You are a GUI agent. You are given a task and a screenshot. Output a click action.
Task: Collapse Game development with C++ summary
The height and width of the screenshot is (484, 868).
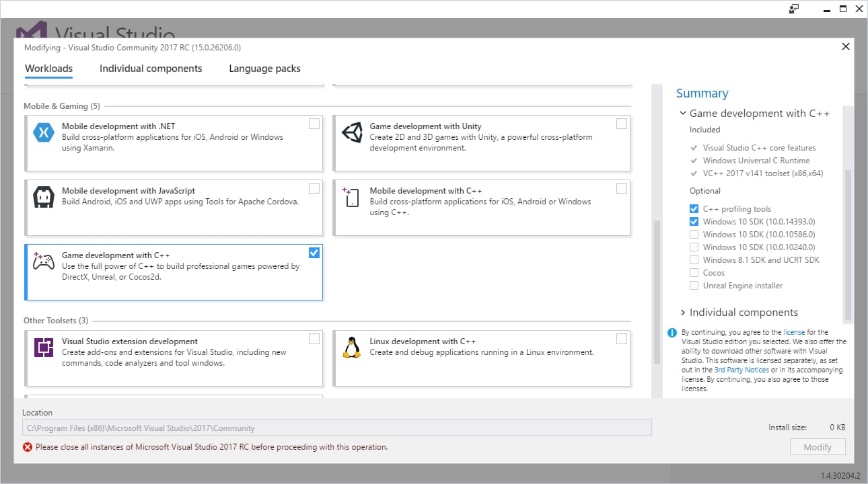coord(683,114)
